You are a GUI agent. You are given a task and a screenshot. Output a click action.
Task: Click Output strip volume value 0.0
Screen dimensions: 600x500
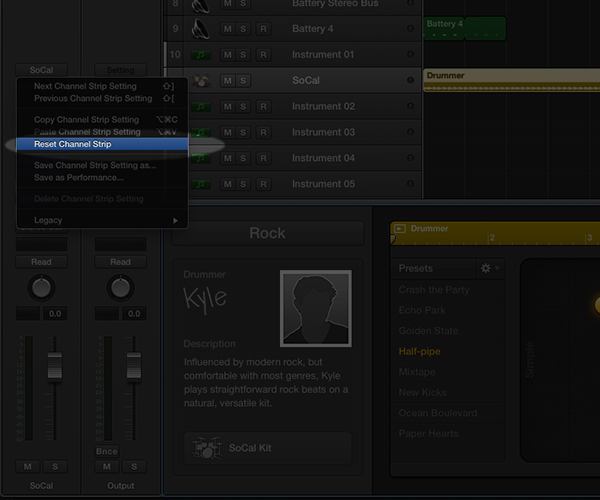click(134, 314)
